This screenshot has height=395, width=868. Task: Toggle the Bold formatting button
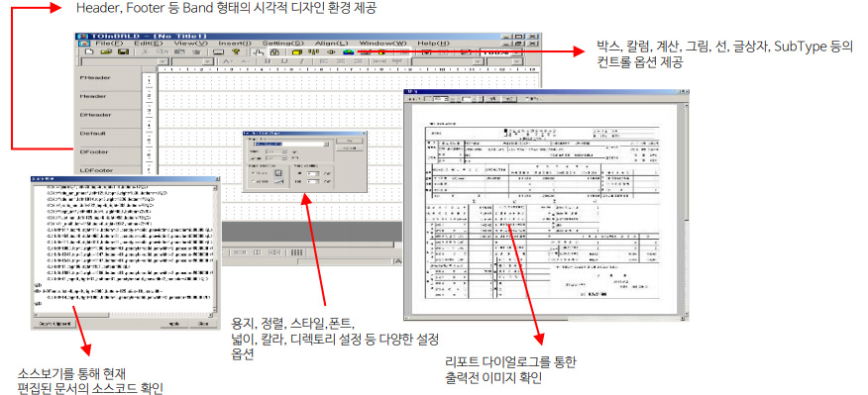pos(268,61)
